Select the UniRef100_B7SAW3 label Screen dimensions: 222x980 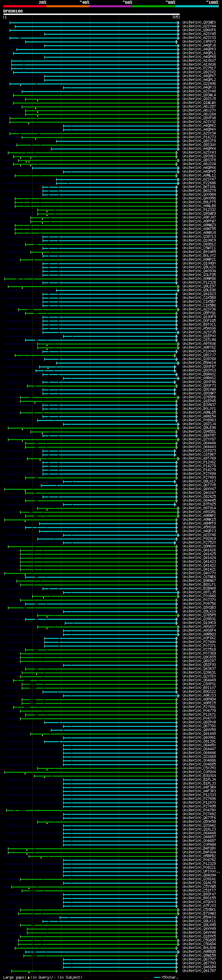tap(199, 913)
